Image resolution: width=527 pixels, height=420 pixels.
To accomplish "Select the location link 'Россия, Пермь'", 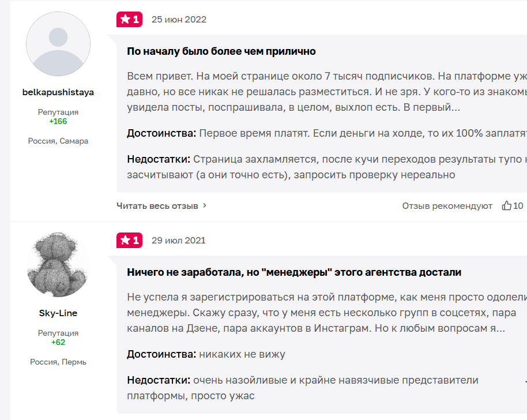I will [58, 361].
